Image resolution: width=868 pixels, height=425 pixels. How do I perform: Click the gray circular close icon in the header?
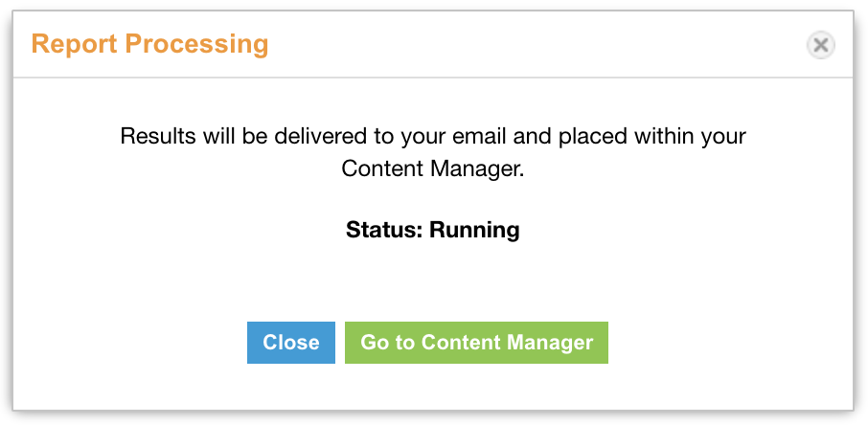(x=820, y=45)
